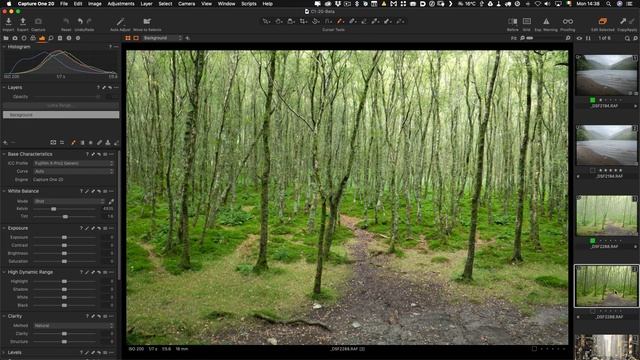The image size is (640, 360).
Task: Open the Library tool tab folder icon
Action: click(6, 38)
